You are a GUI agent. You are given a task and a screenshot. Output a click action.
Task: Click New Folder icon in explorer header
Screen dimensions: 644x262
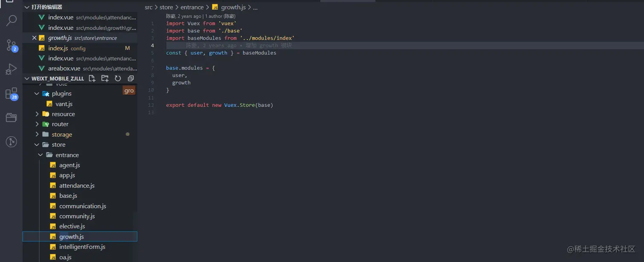pos(105,78)
